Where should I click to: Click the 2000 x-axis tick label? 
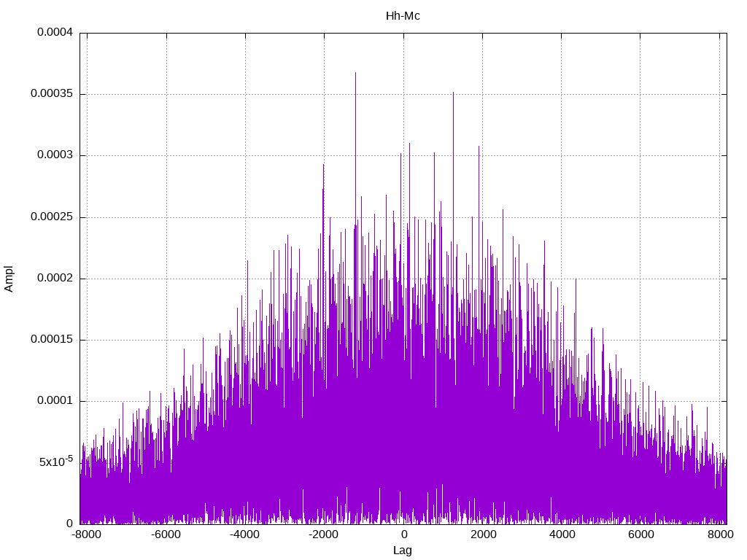[x=482, y=534]
